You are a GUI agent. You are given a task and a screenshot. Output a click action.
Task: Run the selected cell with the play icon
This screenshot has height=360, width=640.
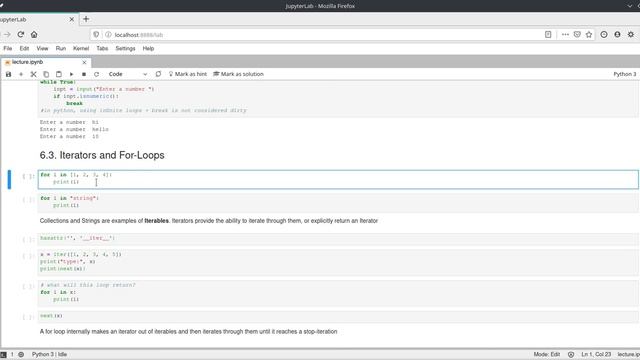[x=71, y=74]
